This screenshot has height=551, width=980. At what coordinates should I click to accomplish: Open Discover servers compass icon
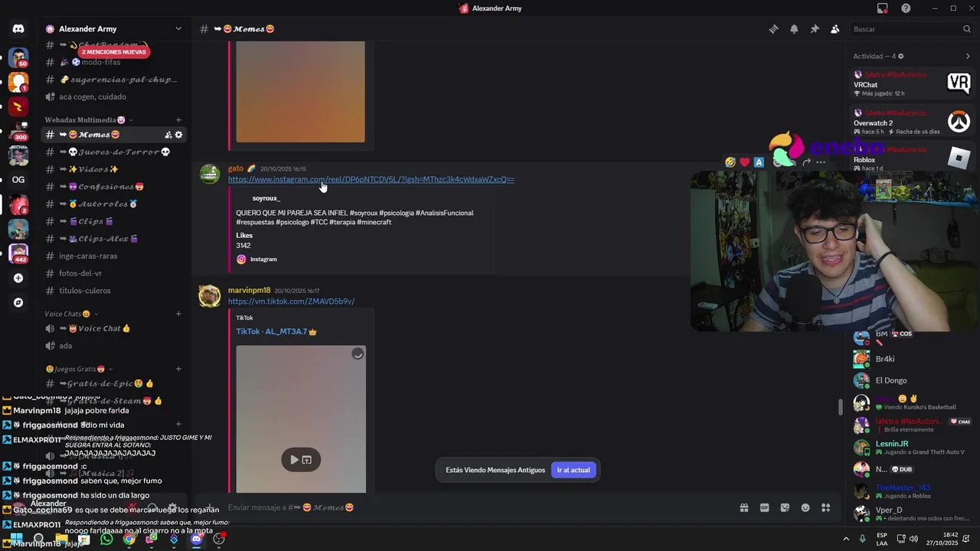pos(18,302)
